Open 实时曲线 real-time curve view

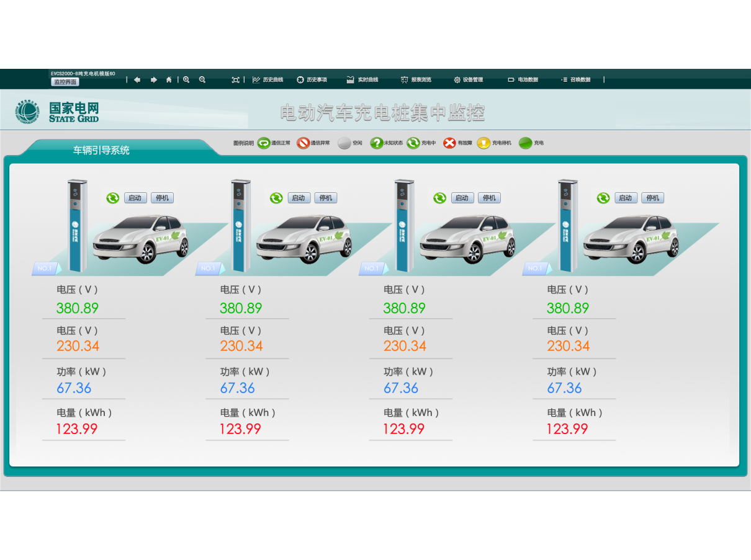coord(362,80)
